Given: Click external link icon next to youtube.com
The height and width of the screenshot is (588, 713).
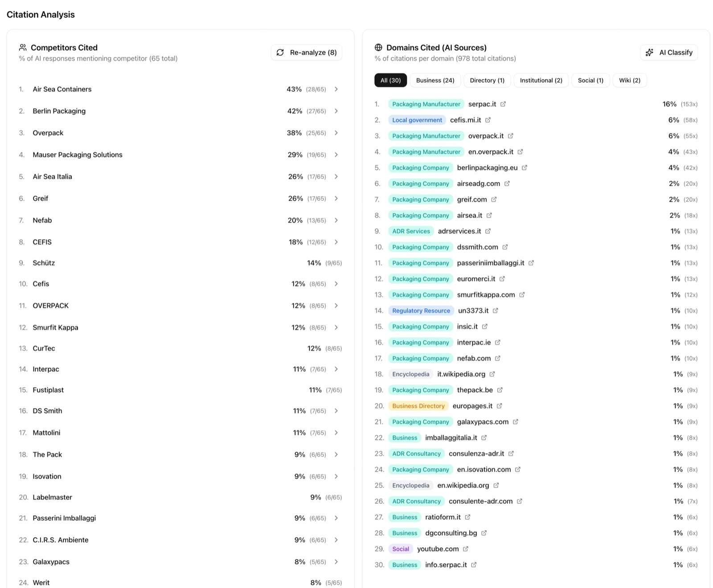Looking at the screenshot, I should (466, 549).
